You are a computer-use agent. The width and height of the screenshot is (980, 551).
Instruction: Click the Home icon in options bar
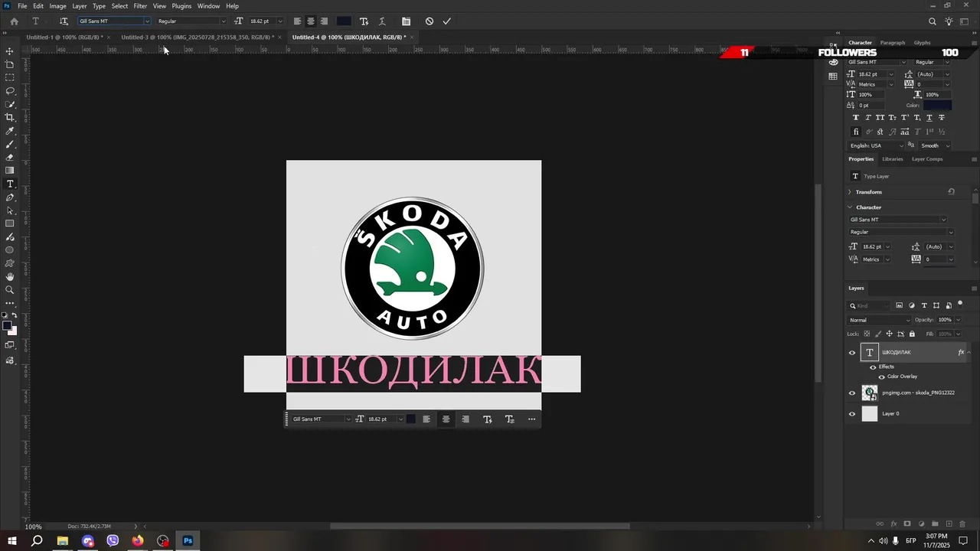click(x=14, y=21)
